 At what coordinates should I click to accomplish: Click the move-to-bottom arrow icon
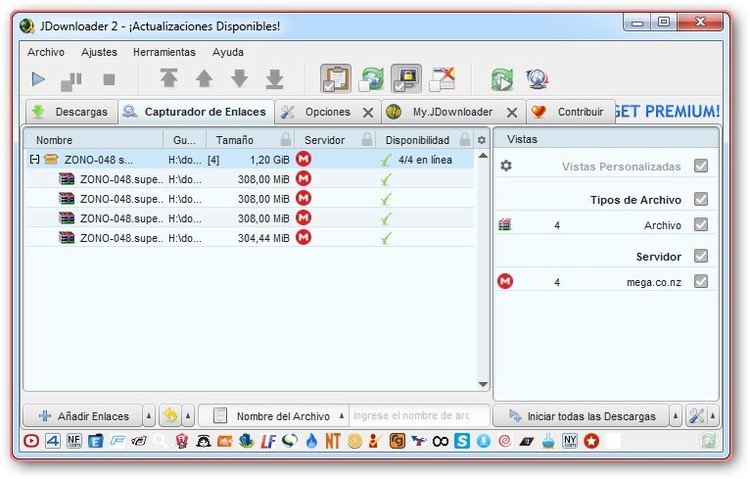[x=274, y=79]
